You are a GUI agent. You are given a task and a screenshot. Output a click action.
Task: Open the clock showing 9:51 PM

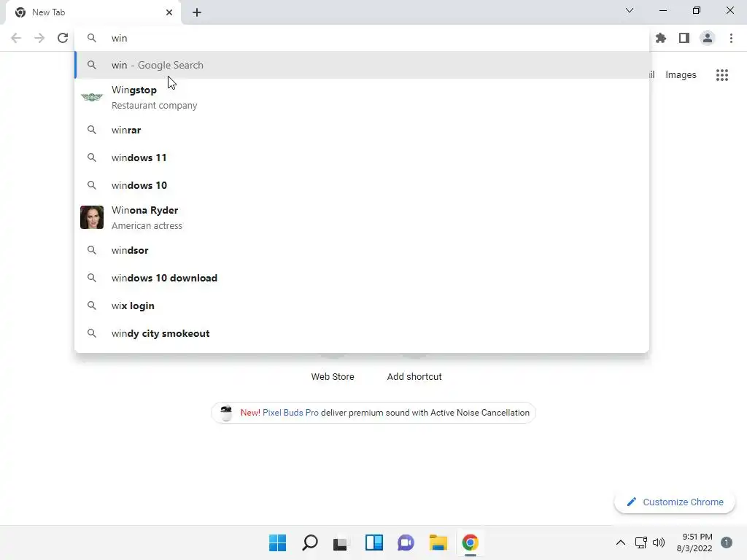click(x=694, y=542)
